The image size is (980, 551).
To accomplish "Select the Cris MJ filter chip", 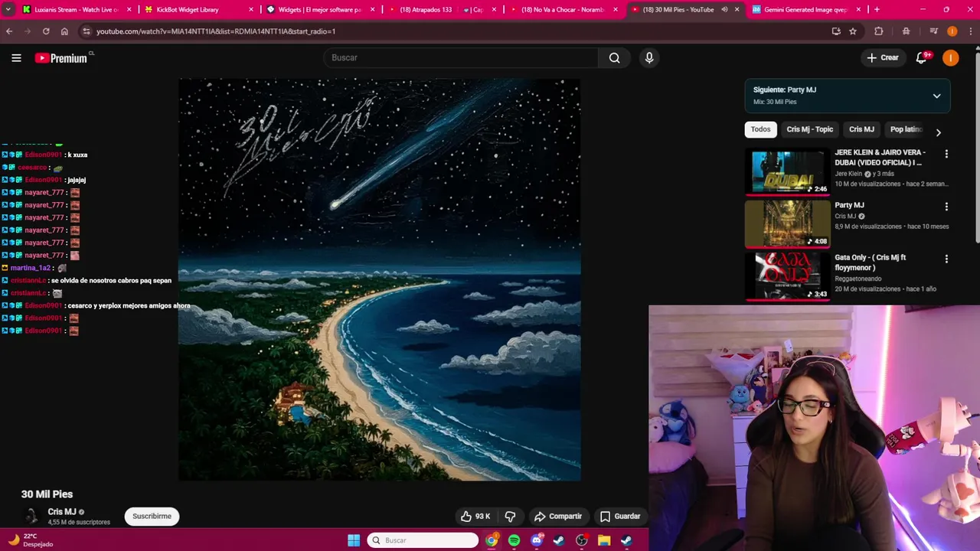I will coord(861,129).
